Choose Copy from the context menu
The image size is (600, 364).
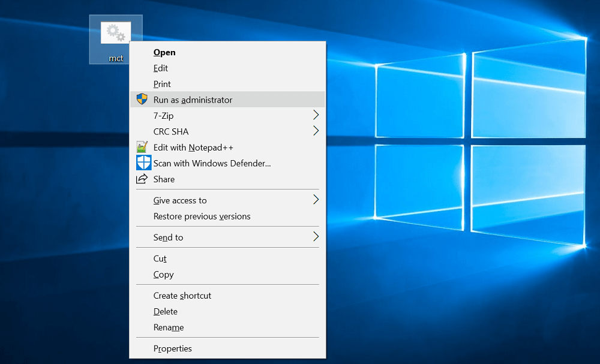pos(227,274)
